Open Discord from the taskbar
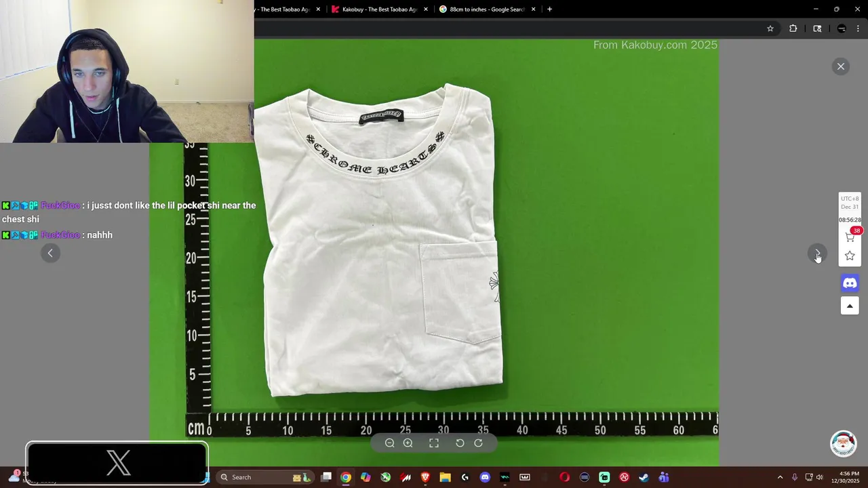 coord(485,477)
